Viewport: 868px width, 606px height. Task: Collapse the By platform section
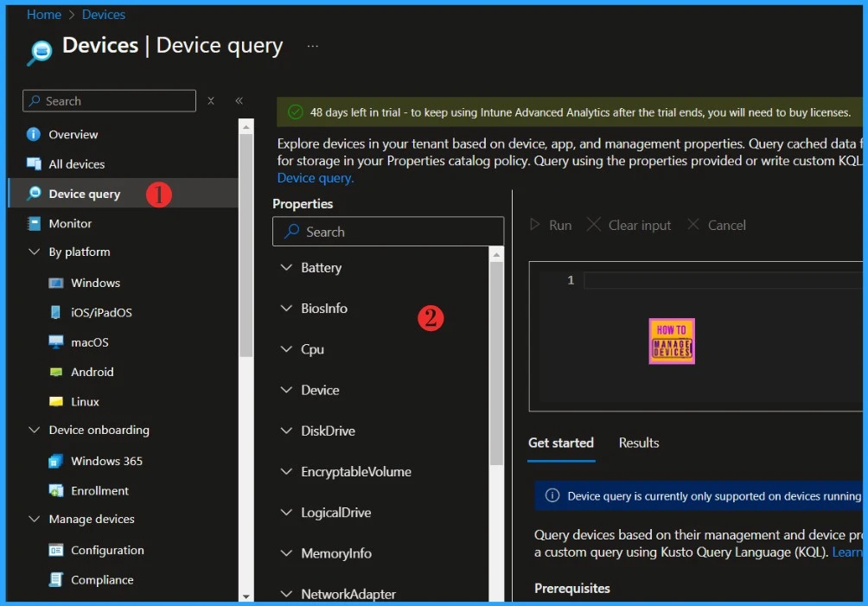35,252
